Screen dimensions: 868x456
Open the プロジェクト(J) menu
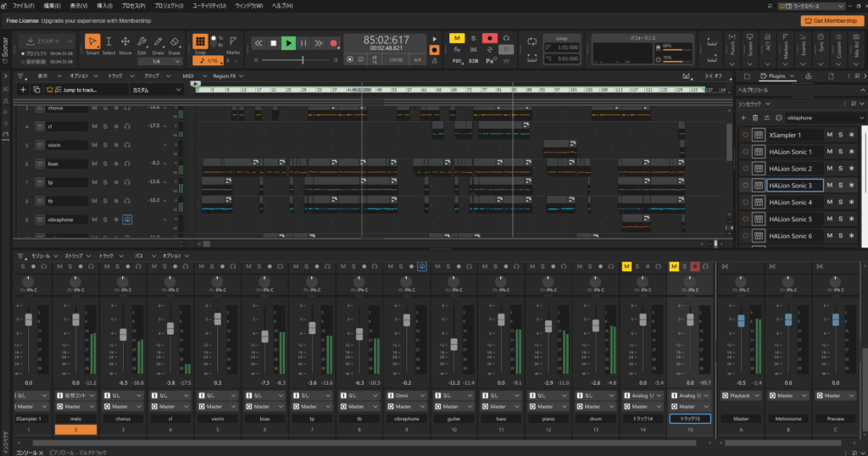[169, 6]
